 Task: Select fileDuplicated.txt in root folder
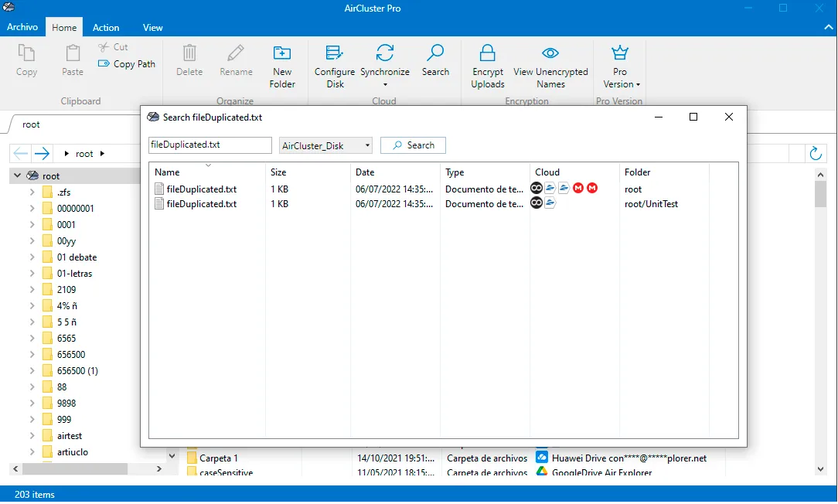(202, 189)
